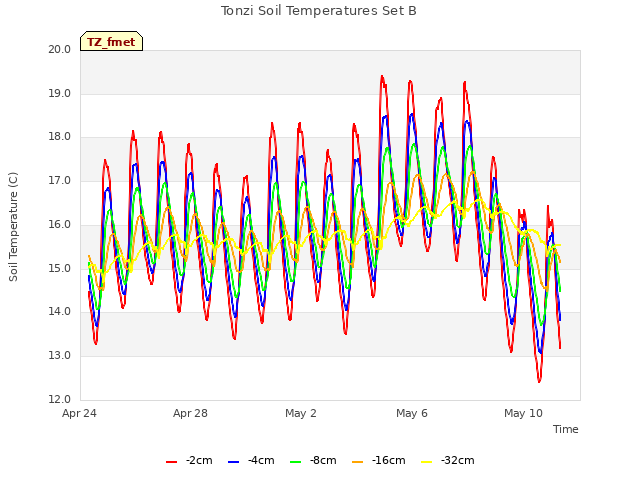Select the -4cm legend label

[261, 460]
